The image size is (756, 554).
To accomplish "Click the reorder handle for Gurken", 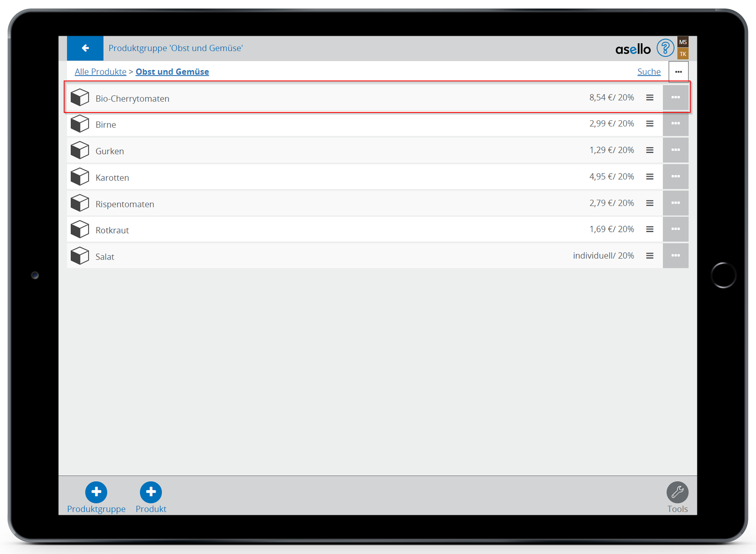I will click(649, 150).
